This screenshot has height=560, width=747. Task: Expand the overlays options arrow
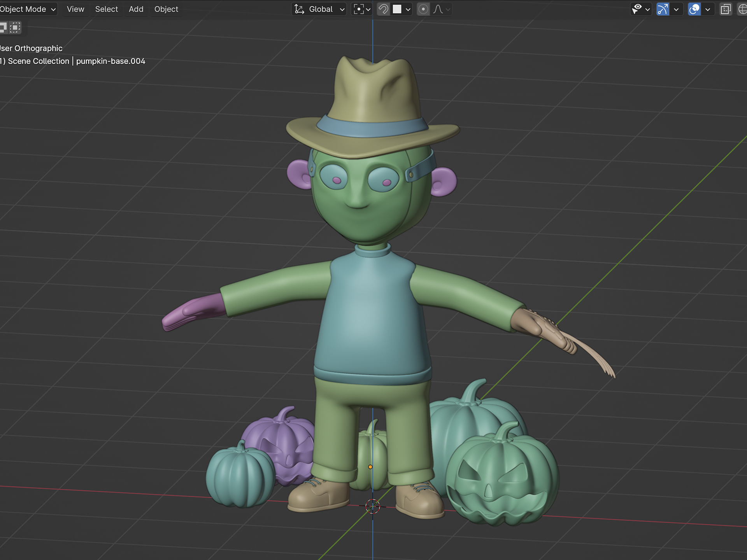coord(708,9)
